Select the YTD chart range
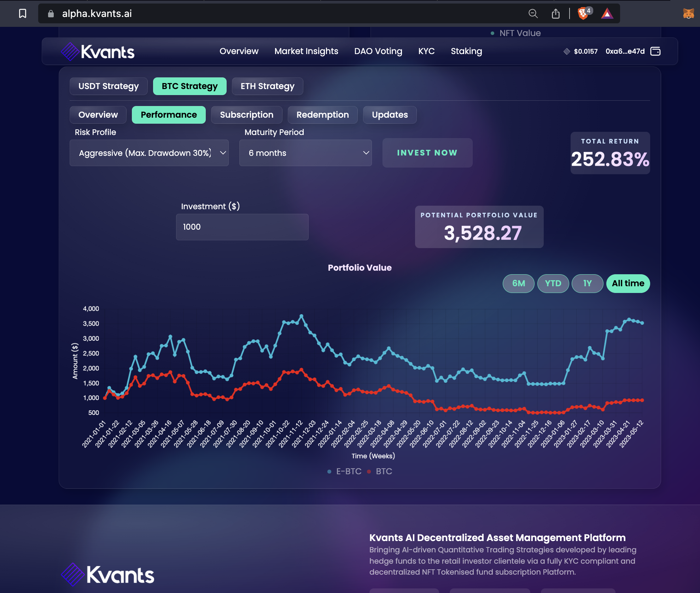This screenshot has height=593, width=700. click(553, 283)
